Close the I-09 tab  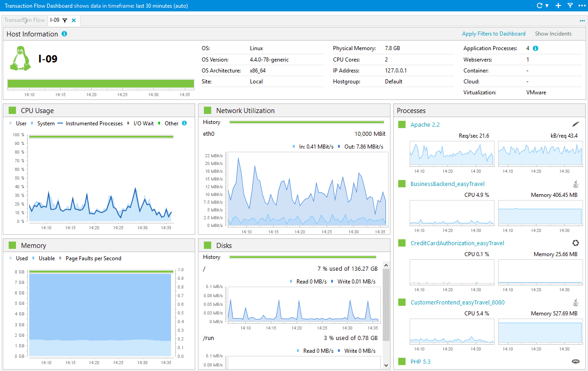(73, 20)
